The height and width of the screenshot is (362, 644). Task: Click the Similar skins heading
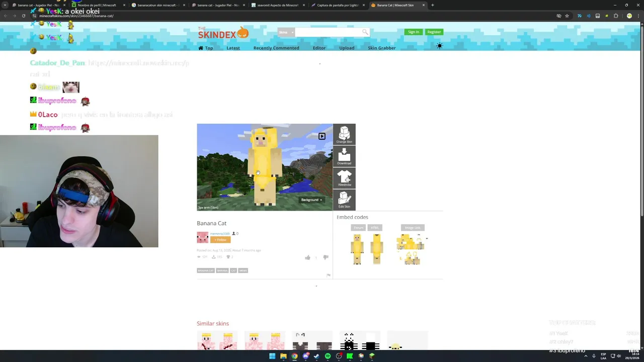[213, 323]
